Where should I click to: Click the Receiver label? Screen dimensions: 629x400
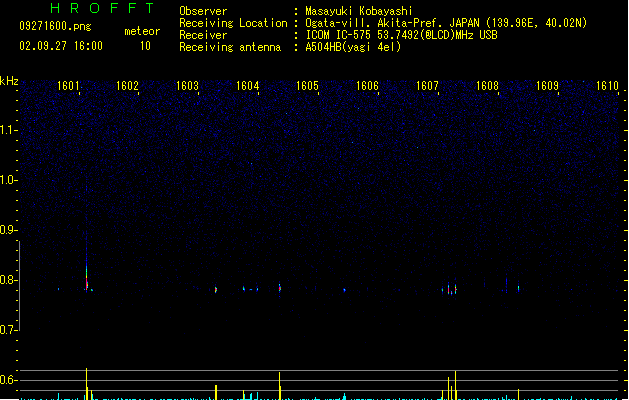pyautogui.click(x=203, y=35)
